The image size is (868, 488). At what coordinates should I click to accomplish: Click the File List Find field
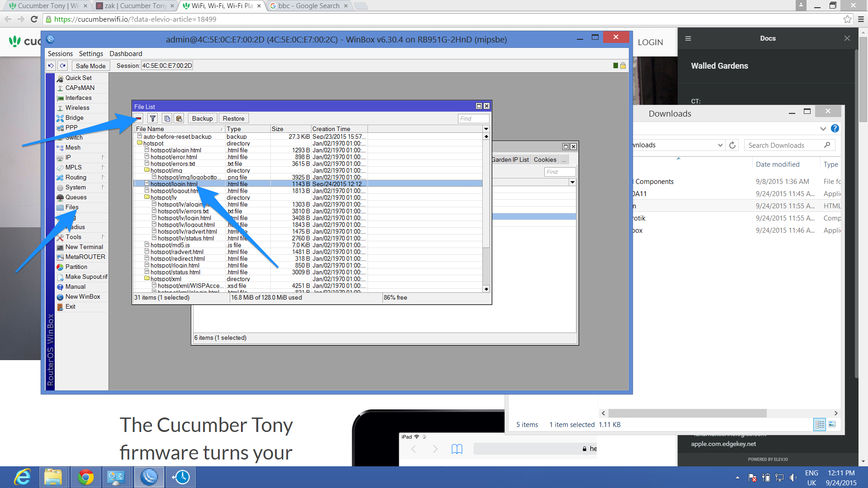pyautogui.click(x=473, y=118)
